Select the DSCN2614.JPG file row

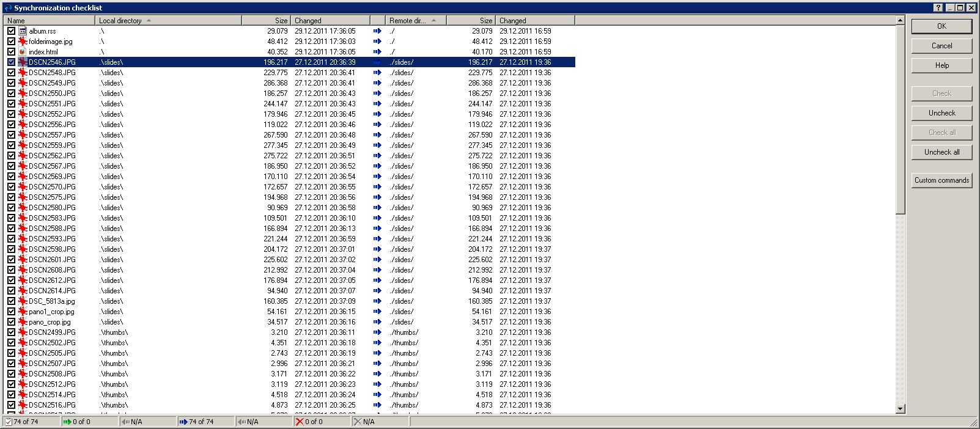pyautogui.click(x=52, y=291)
